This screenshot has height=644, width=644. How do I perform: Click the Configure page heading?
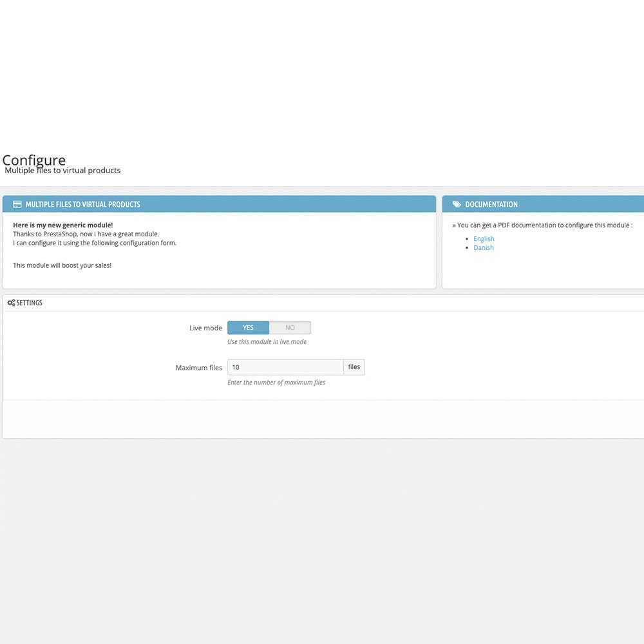34,160
